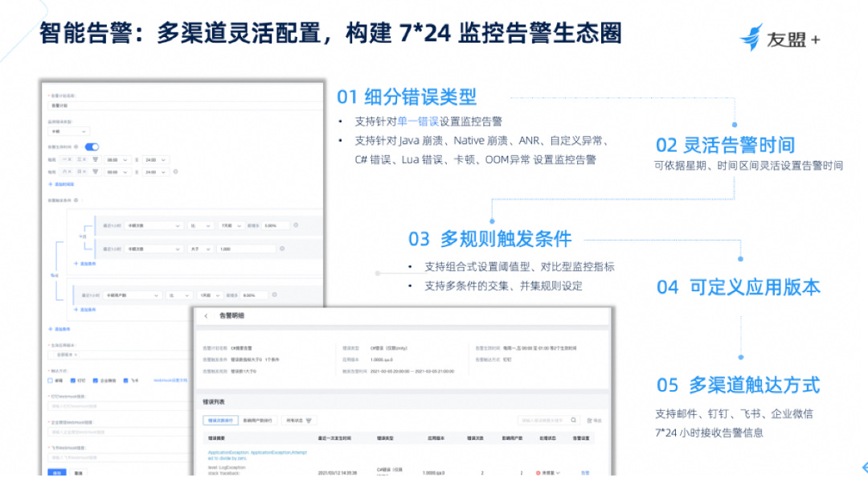Open the 监测错误类型 dropdown showing 卡顿
868x477 pixels.
68,131
